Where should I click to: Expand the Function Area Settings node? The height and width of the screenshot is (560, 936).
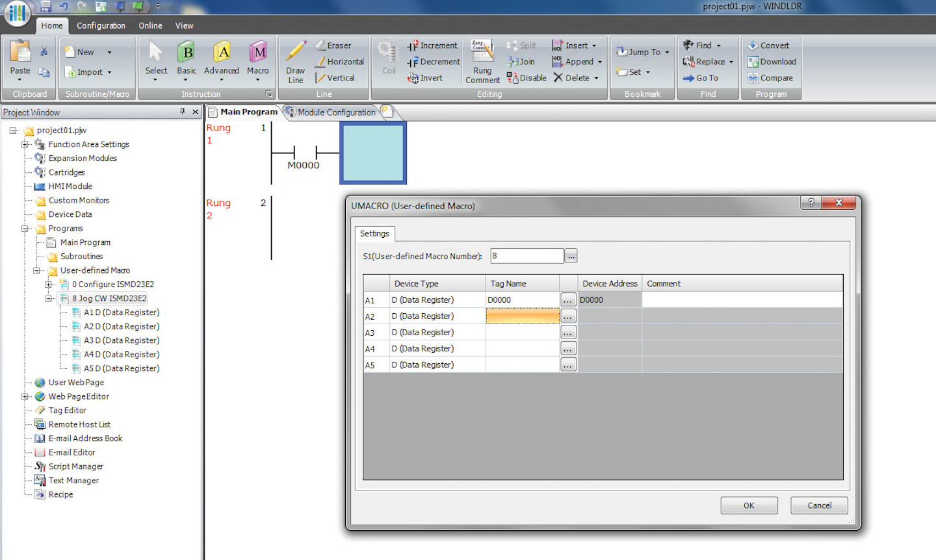pyautogui.click(x=25, y=144)
